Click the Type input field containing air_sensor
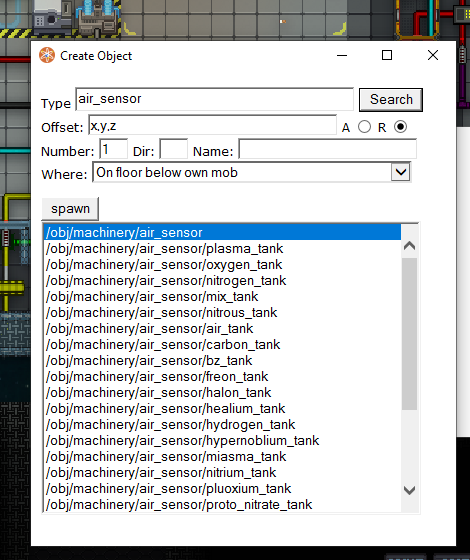 [x=214, y=99]
